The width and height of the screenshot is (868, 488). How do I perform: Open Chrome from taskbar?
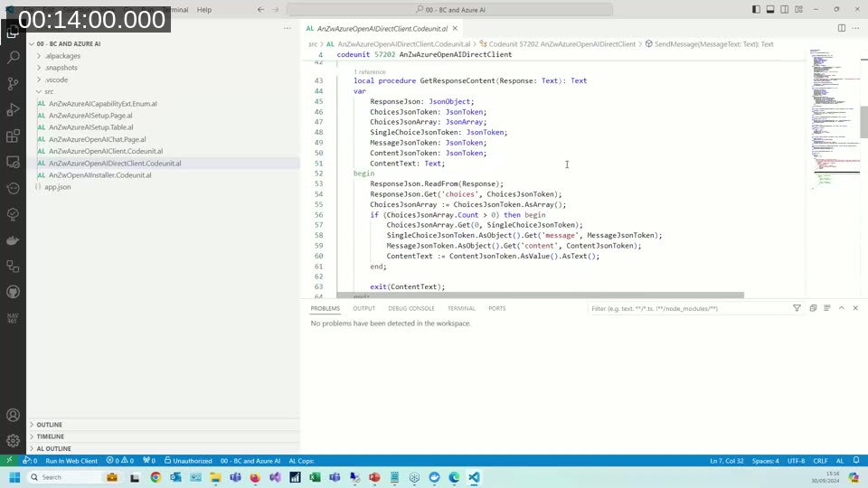[x=156, y=477]
